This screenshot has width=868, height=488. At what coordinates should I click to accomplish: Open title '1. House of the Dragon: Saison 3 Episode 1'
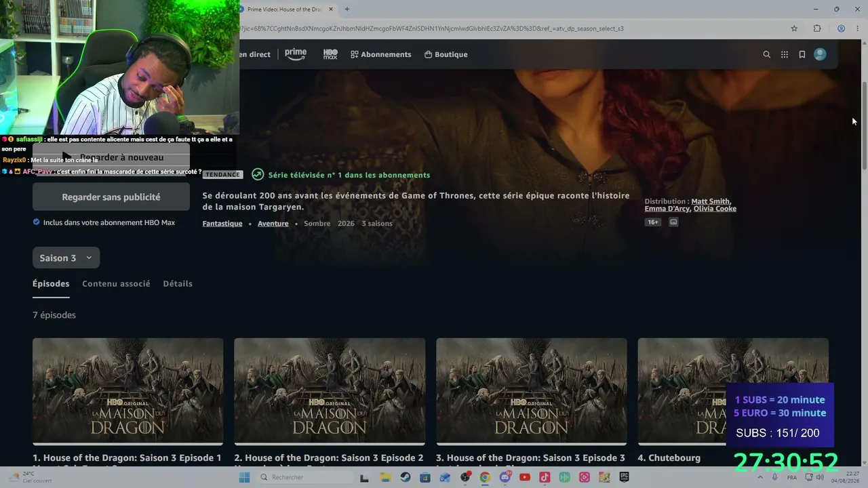127,458
